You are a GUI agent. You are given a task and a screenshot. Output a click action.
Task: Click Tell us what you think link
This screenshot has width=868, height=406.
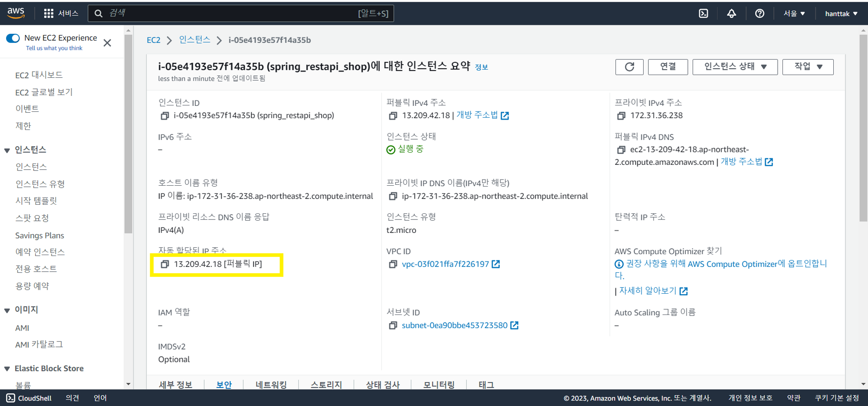pos(54,48)
